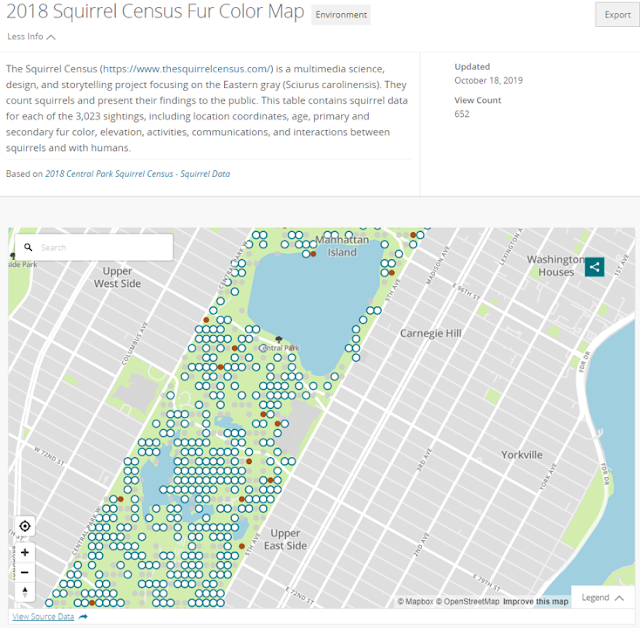Collapse details with Less Info
640x628 pixels.
[x=31, y=37]
